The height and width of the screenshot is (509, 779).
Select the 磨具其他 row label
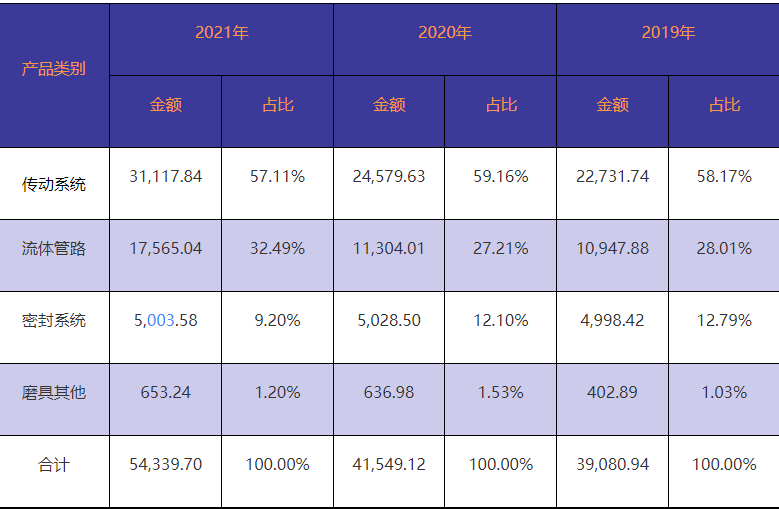pyautogui.click(x=54, y=392)
